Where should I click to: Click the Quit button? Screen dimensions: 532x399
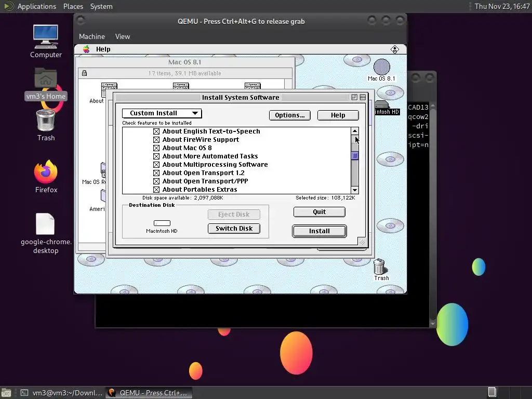tap(320, 212)
